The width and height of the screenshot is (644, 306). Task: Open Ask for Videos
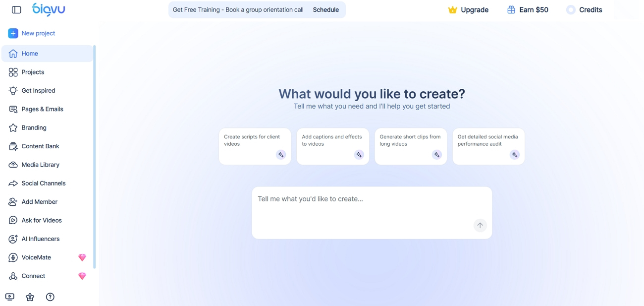click(47, 220)
